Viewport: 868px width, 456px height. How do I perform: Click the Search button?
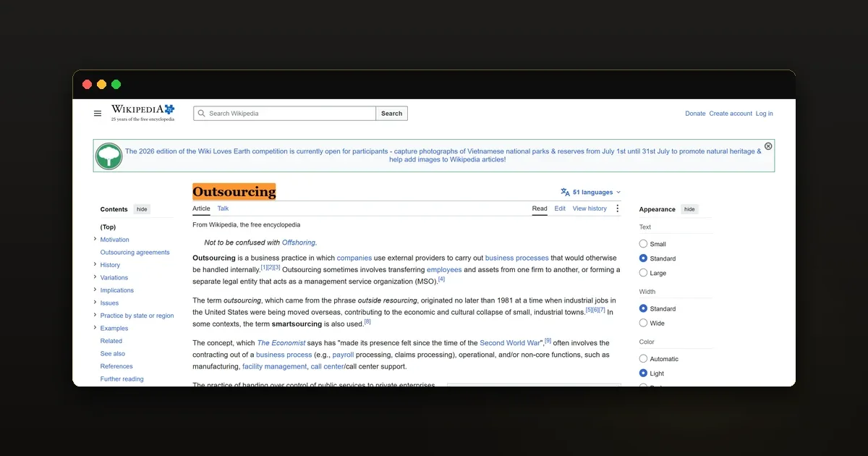(391, 114)
